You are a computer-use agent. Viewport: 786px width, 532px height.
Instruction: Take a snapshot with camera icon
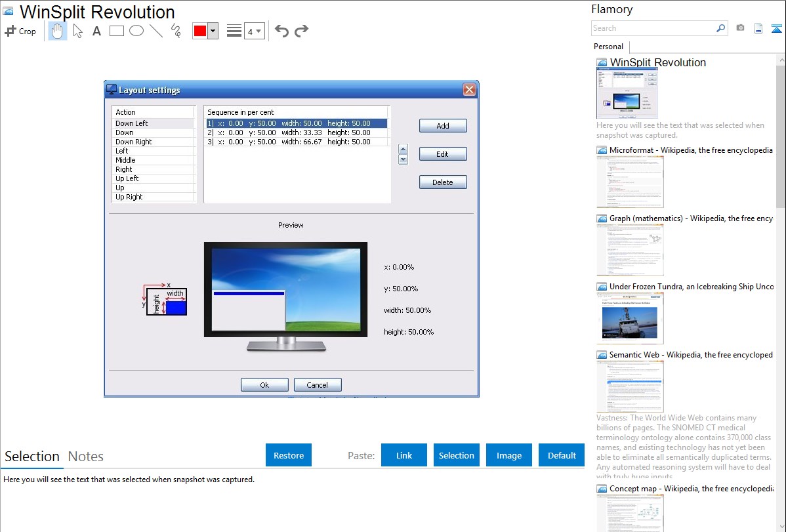tap(740, 28)
